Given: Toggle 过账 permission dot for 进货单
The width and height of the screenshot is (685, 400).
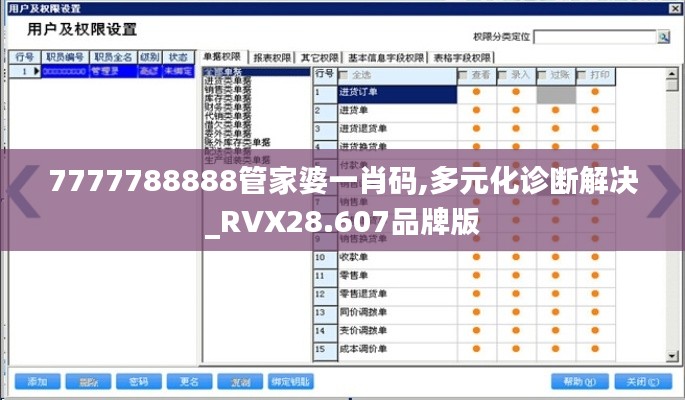Looking at the screenshot, I should pos(555,110).
